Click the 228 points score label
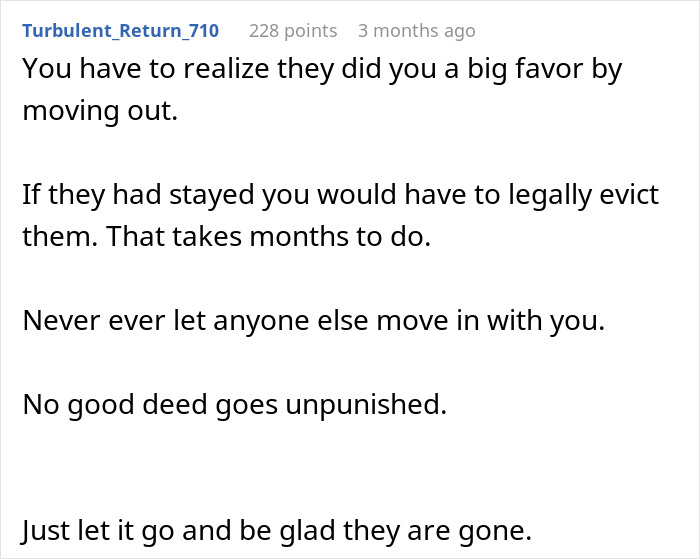This screenshot has width=700, height=559. (x=293, y=31)
